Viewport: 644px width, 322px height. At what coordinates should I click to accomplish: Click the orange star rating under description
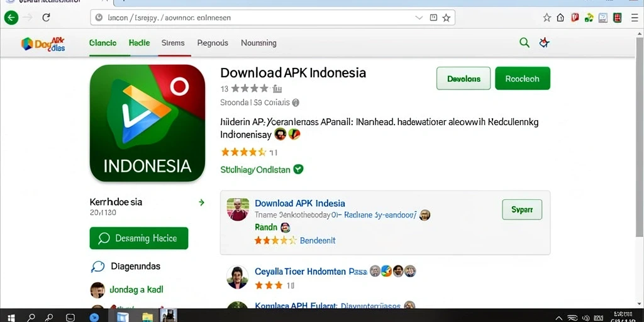(x=244, y=152)
